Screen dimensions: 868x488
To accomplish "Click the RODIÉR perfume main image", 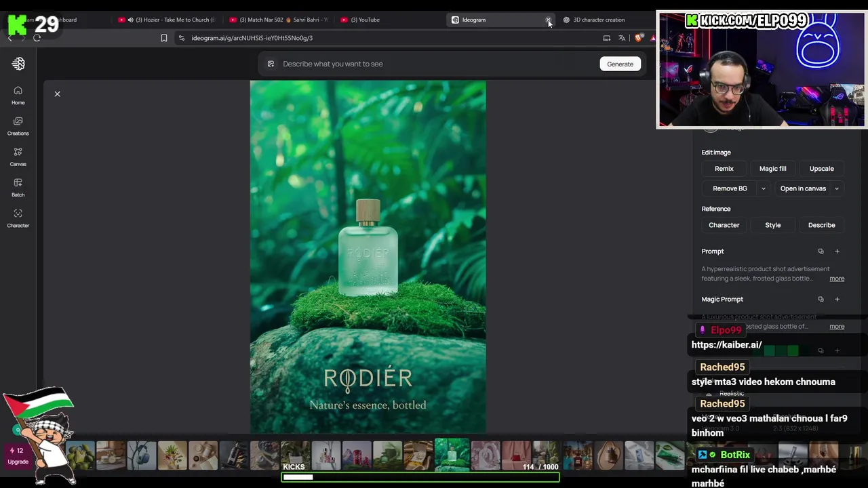I will pyautogui.click(x=368, y=257).
